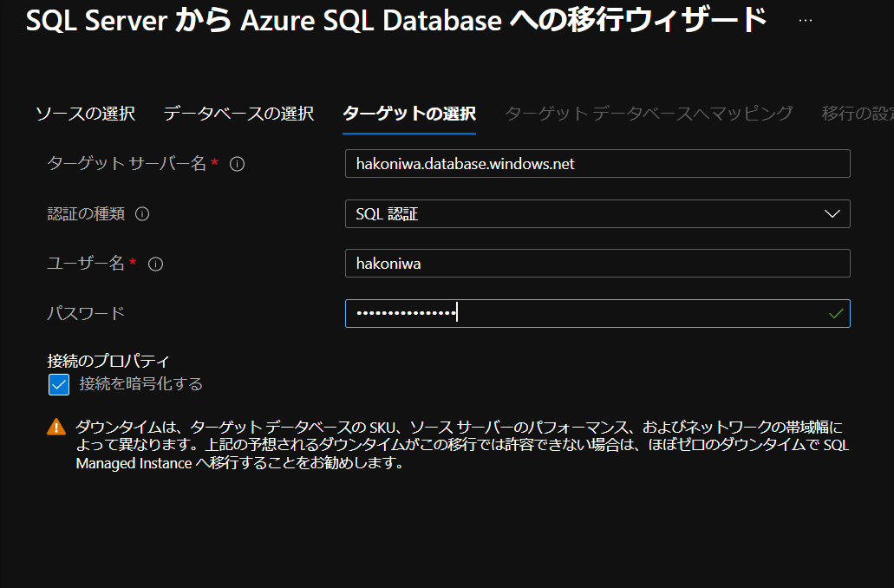Click the green checkmark in the password field
Viewport: 894px width, 588px height.
click(834, 313)
